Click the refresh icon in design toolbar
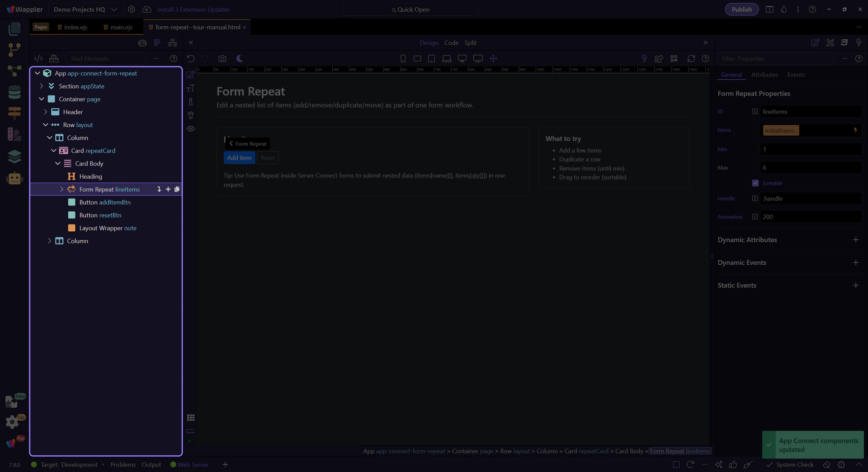868x472 pixels. [691, 58]
